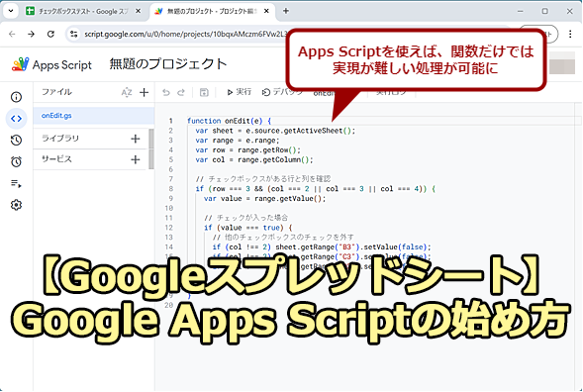Select the 無題のプロジェクト browser tab

[x=212, y=11]
